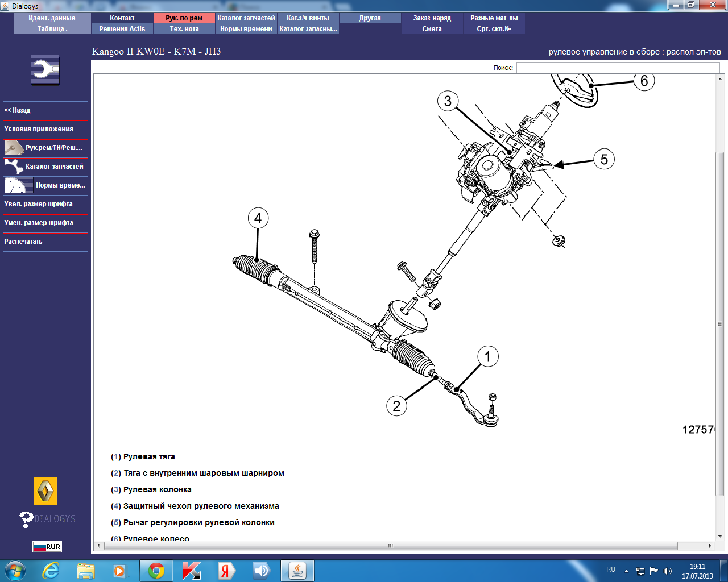
Task: Click callout number 1 in the steering diagram
Action: click(x=487, y=357)
